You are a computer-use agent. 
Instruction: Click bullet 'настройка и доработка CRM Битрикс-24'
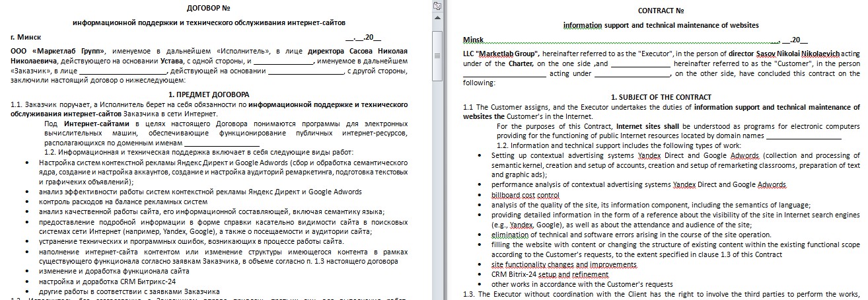107,281
